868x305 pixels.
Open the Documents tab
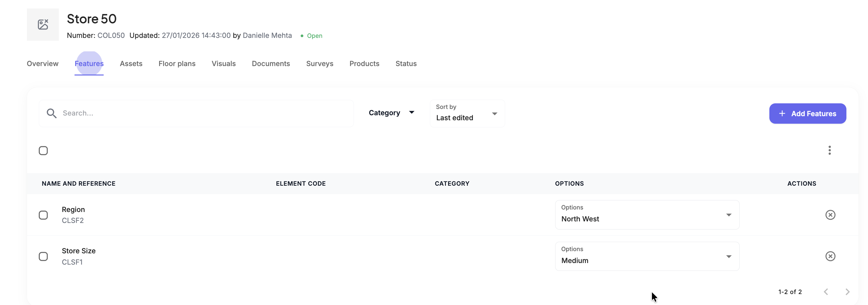tap(271, 63)
